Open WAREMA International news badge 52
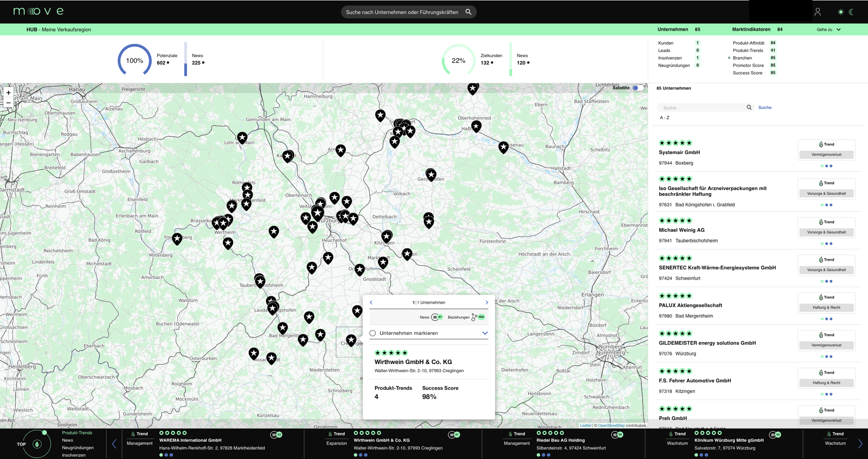The image size is (868, 459). (276, 434)
